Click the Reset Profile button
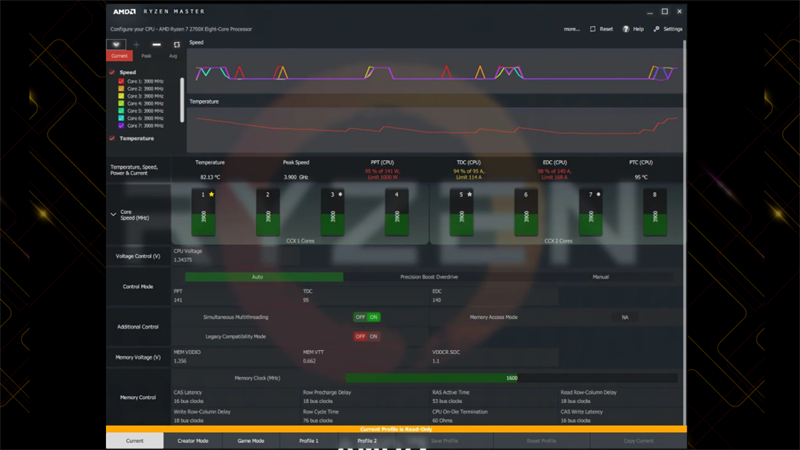Viewport: 800px width, 450px height. [541, 441]
